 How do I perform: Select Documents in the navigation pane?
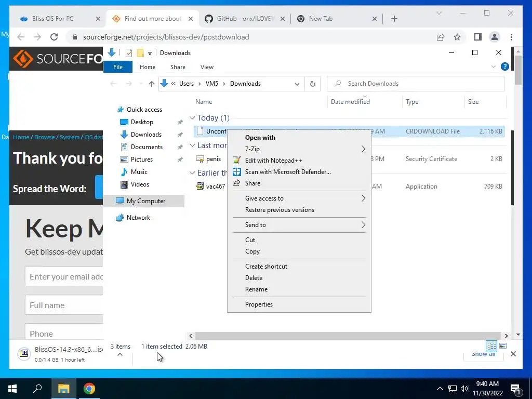pyautogui.click(x=147, y=147)
